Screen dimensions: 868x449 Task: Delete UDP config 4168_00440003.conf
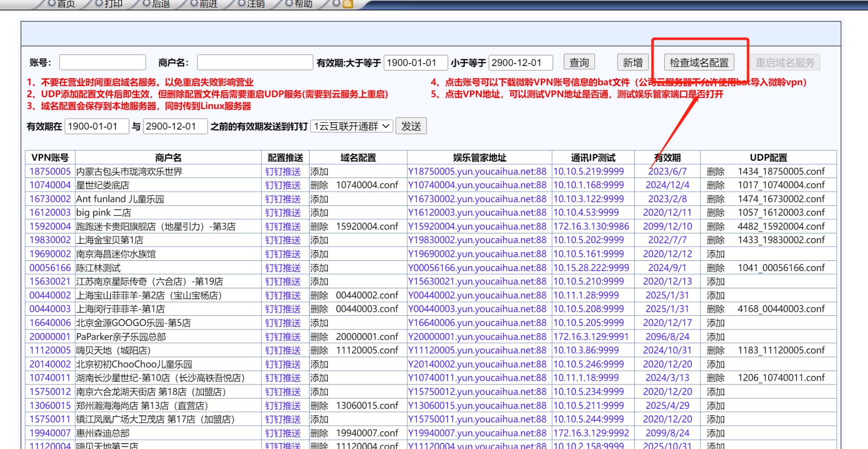716,309
